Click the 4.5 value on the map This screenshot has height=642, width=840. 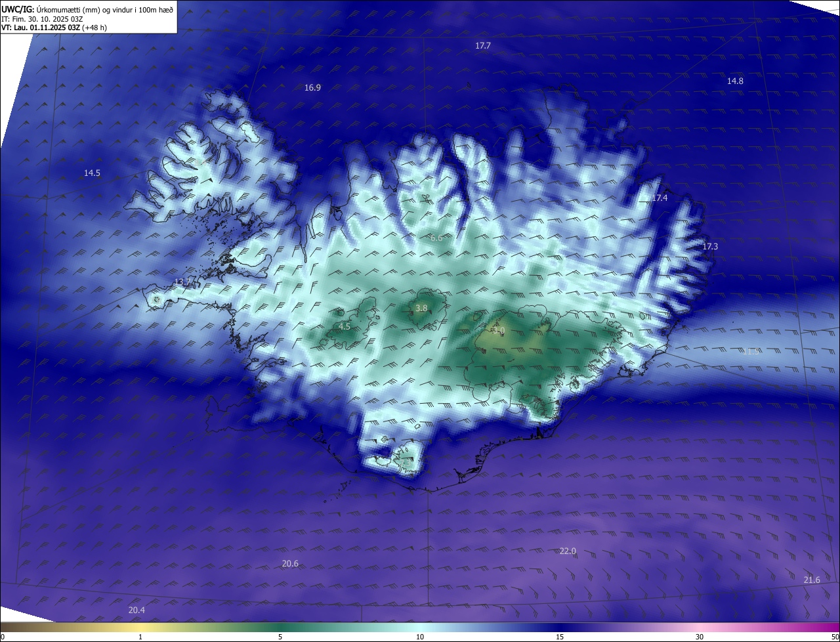[x=345, y=326]
